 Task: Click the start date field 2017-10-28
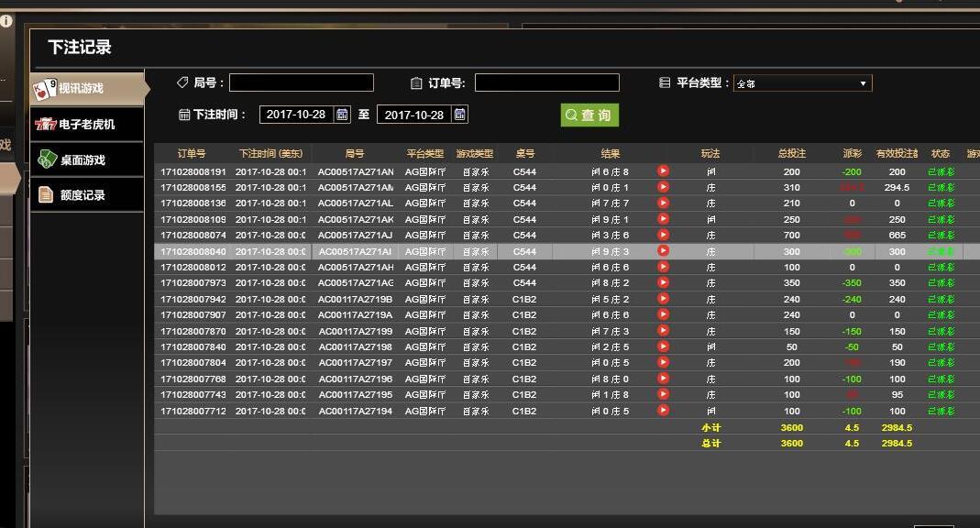296,115
